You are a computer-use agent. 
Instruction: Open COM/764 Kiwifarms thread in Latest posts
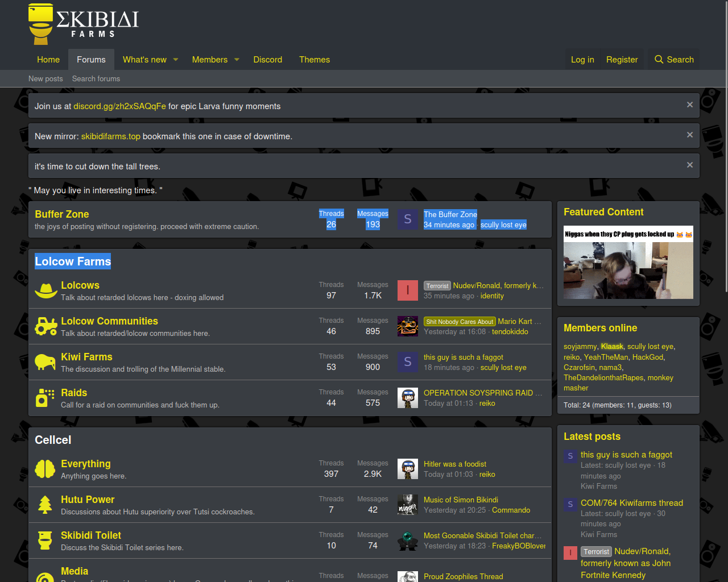(x=632, y=503)
